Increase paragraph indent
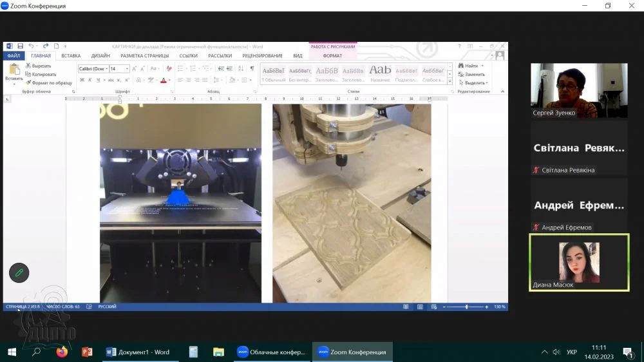 (x=230, y=69)
